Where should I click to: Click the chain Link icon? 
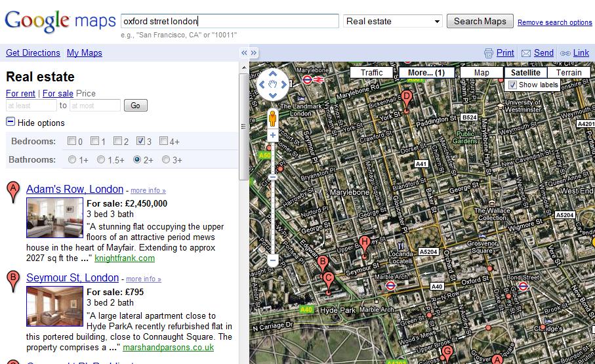pos(565,53)
